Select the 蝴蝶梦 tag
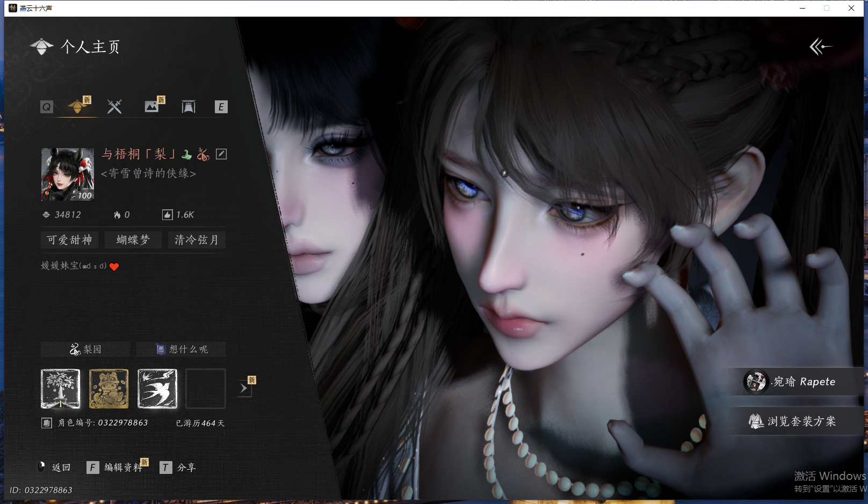Viewport: 868px width, 504px height. 133,240
